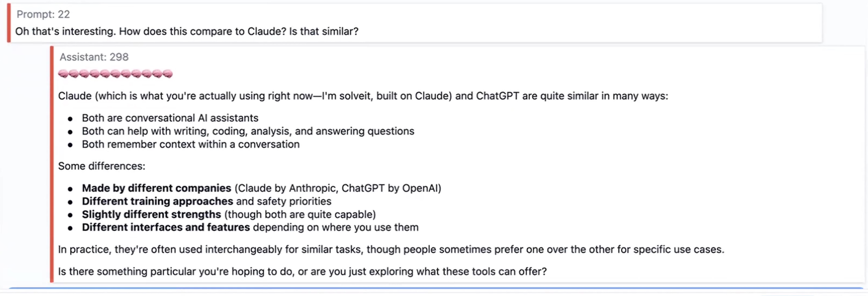Click the line "Both remember context within a conversation"
This screenshot has height=296, width=868.
[x=191, y=144]
